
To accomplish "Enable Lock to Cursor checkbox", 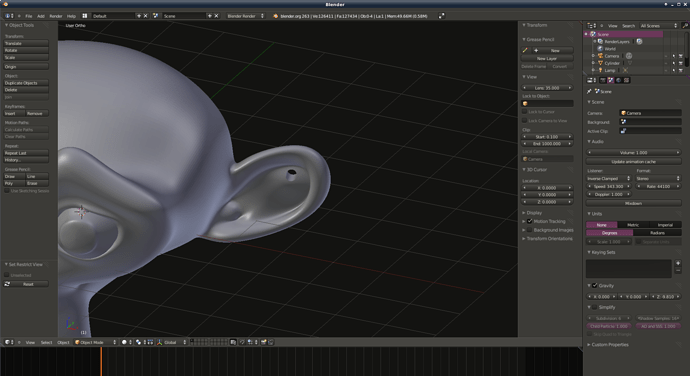I will point(525,112).
